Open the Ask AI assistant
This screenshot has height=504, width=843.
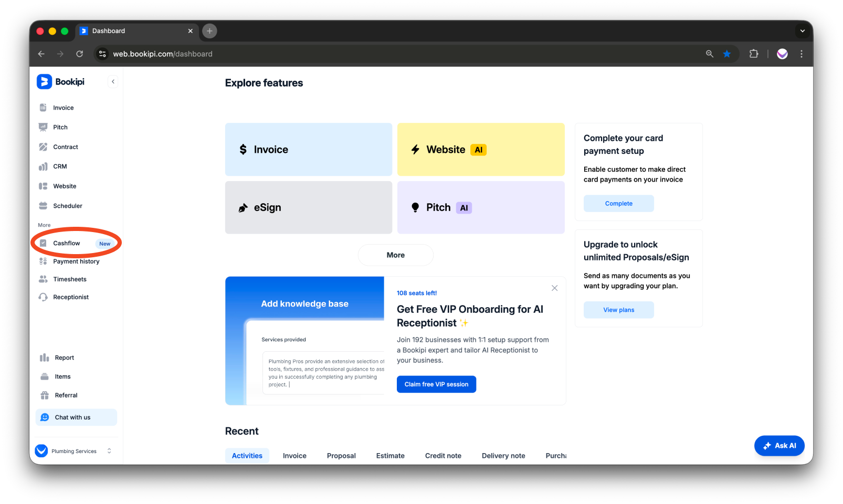coord(779,446)
